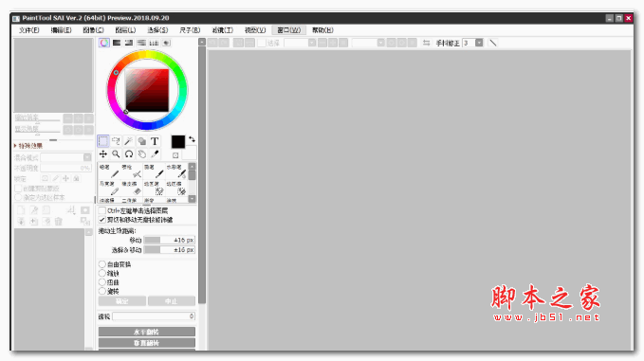Select the magic wand tool
Viewport: 644px width, 361px height.
(x=129, y=141)
